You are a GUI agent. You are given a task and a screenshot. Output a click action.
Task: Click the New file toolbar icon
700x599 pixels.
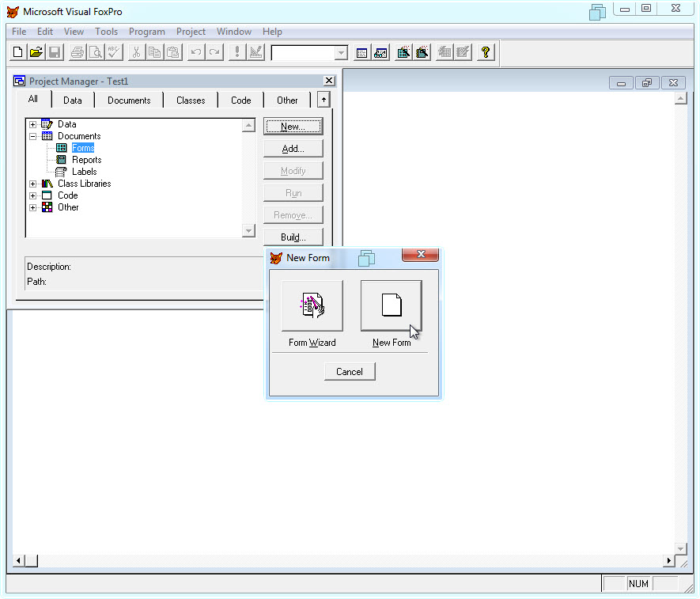17,52
